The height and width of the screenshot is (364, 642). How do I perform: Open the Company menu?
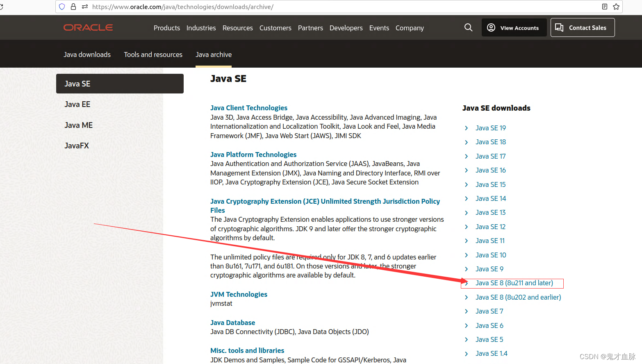click(410, 28)
